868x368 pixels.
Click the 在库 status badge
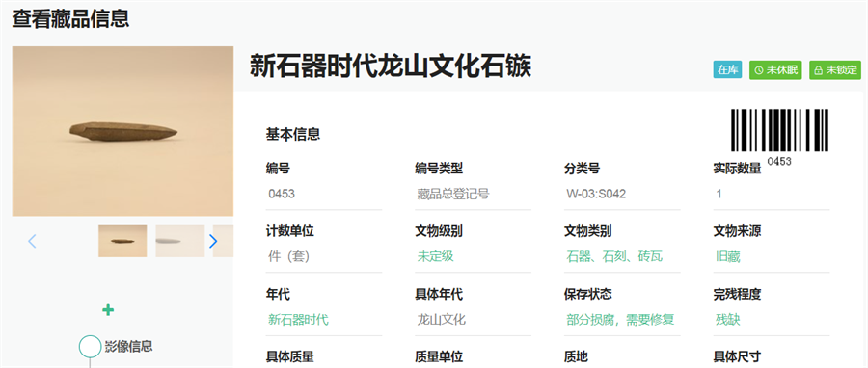727,70
